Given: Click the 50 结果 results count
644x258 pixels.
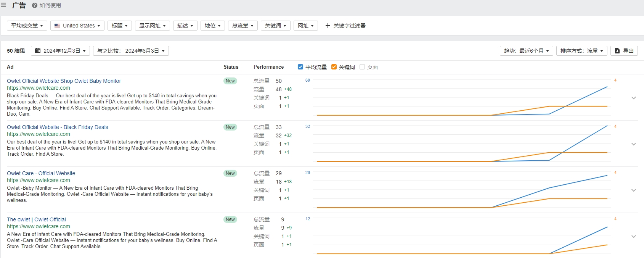Looking at the screenshot, I should 16,51.
